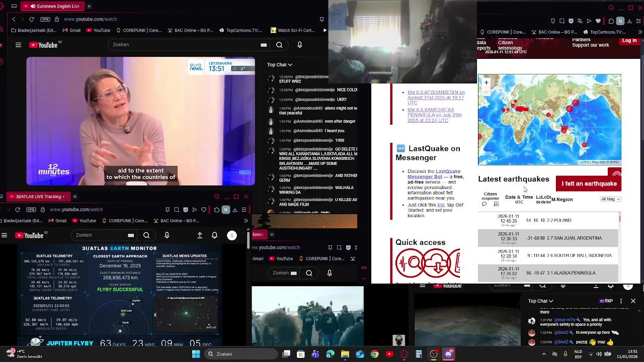
Task: Open extensions cube icon in 3I/ATLAS window
Action: (216, 209)
